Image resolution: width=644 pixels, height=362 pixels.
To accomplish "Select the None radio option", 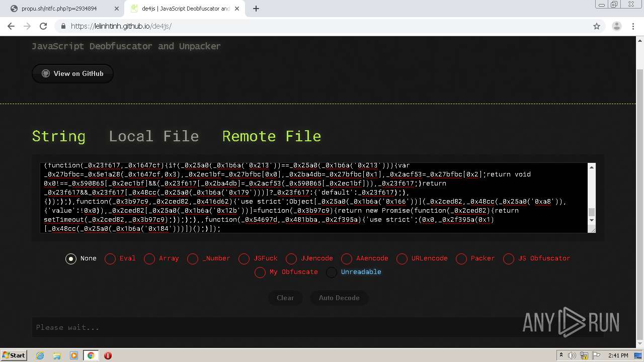I will [71, 258].
